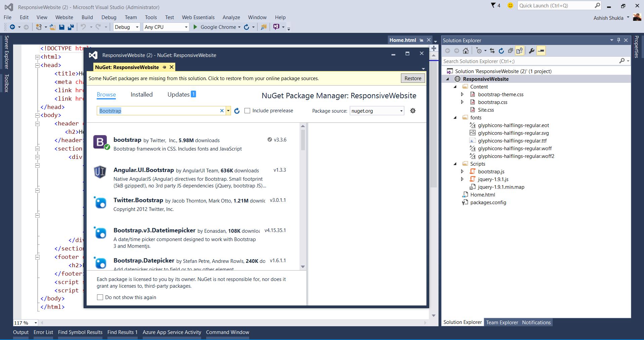The image size is (644, 340).
Task: Click the Undo arrow icon
Action: 83,27
